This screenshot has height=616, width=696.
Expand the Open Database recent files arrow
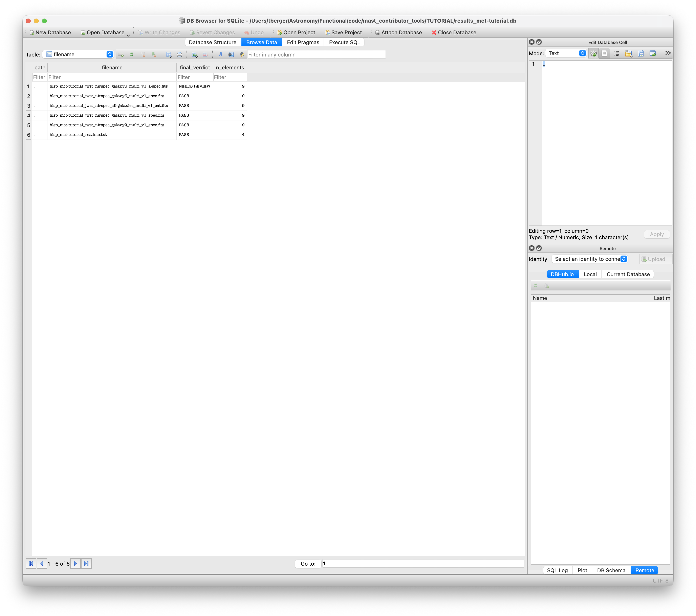coord(128,35)
